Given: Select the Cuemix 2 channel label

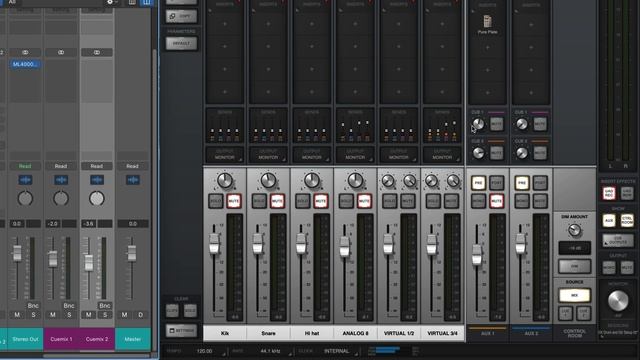Looking at the screenshot, I should tap(97, 339).
